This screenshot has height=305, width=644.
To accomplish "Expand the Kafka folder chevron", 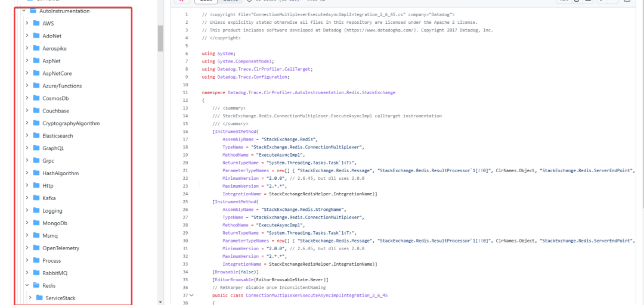I will pyautogui.click(x=27, y=198).
